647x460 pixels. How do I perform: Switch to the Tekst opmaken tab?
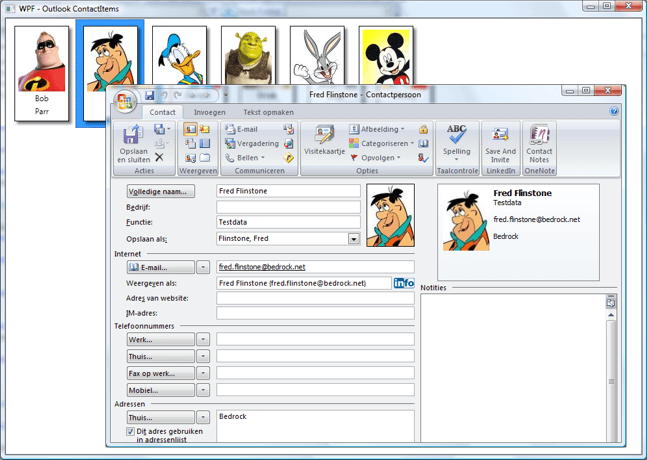pos(269,112)
